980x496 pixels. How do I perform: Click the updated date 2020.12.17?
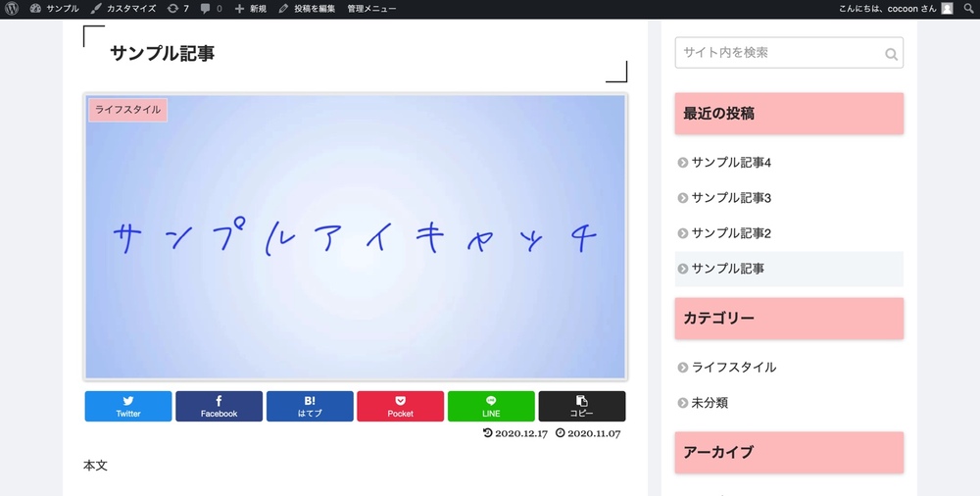[521, 433]
